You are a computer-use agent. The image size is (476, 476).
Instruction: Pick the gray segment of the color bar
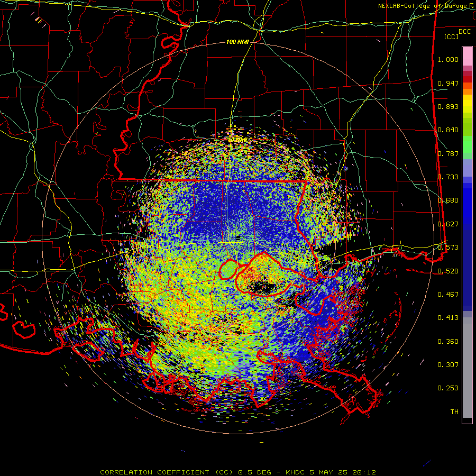tap(467, 368)
